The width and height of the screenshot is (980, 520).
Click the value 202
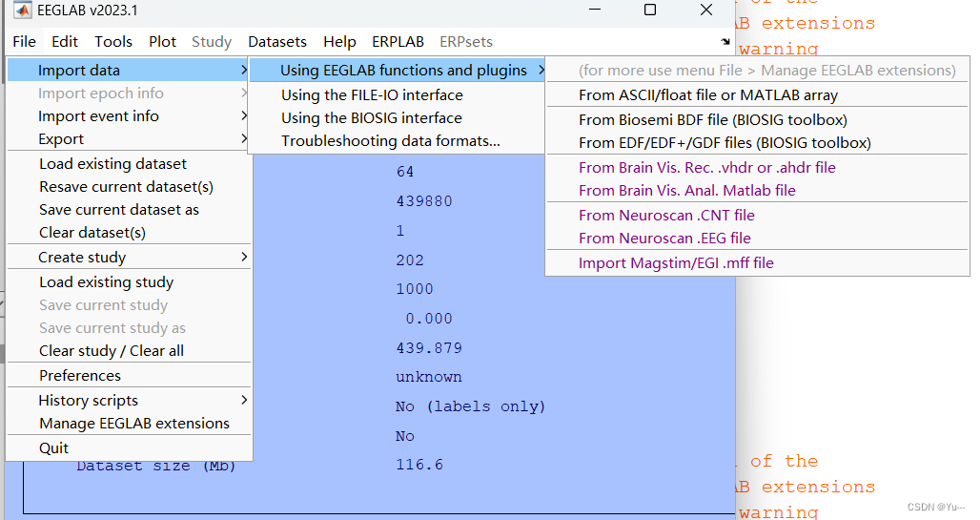tap(409, 260)
